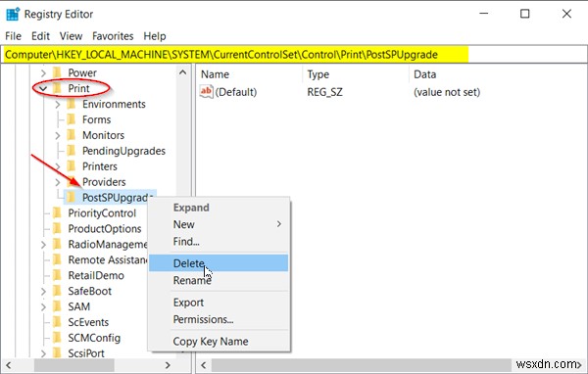Click the values pane scroll-left arrow
Viewport: 588px width, 374px height.
(203, 365)
